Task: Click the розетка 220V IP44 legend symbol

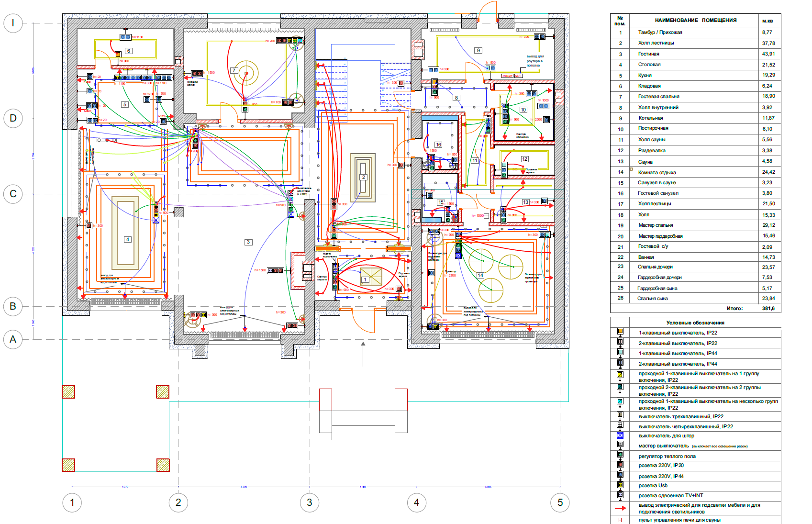Action: 620,475
